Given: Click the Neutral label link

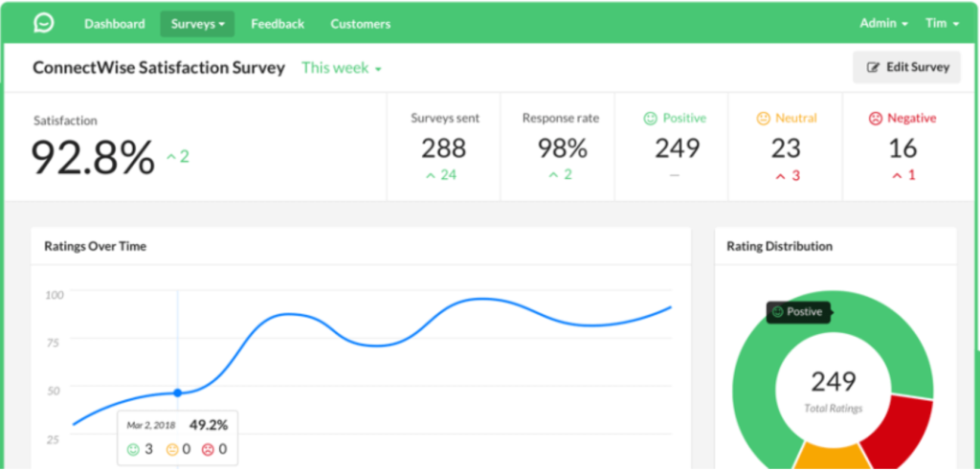Looking at the screenshot, I should pyautogui.click(x=796, y=118).
